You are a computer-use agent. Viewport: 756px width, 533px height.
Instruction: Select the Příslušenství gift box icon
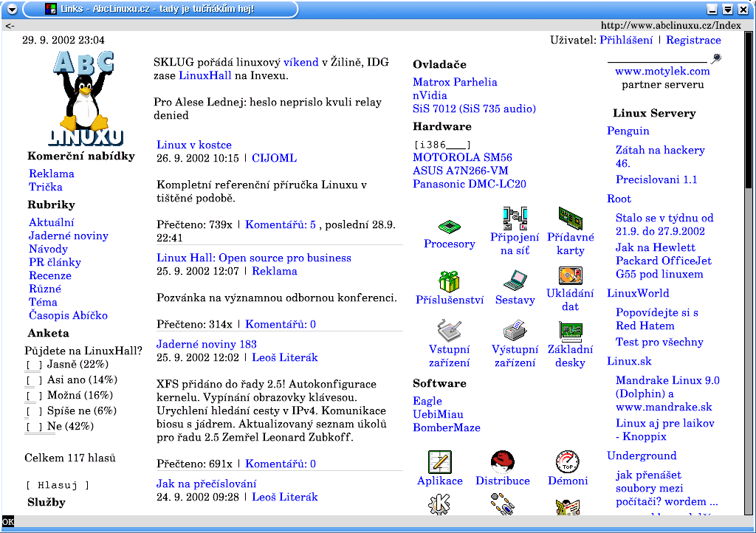point(449,281)
